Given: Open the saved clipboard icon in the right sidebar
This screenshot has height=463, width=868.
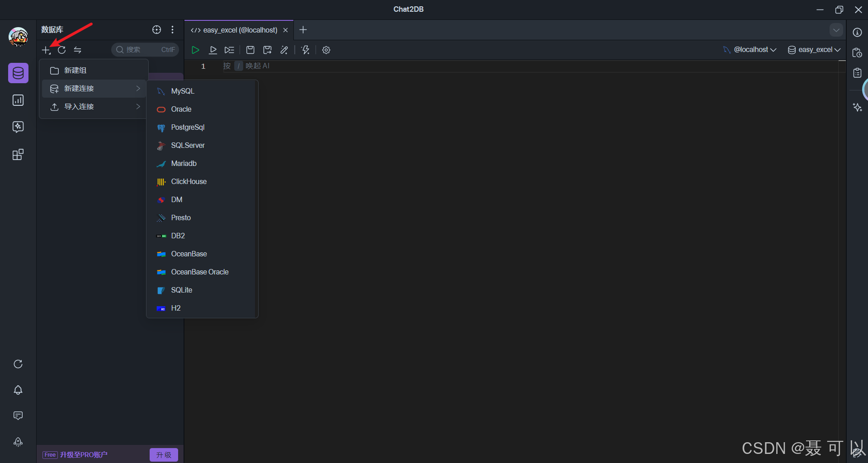Looking at the screenshot, I should [x=858, y=73].
